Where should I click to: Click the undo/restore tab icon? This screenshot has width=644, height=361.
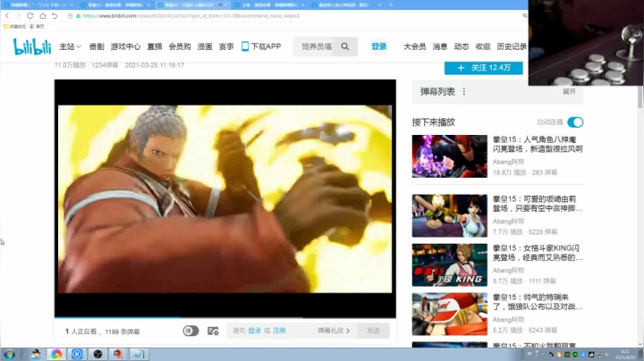pos(55,15)
